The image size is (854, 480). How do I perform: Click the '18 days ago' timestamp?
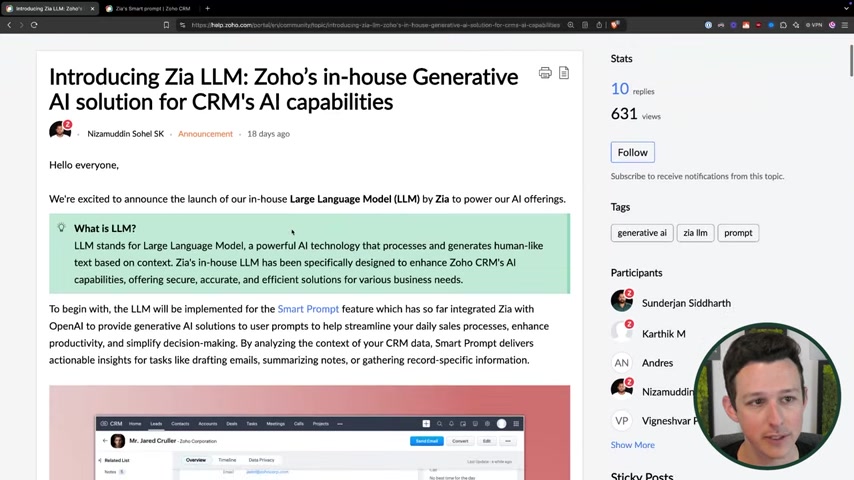pyautogui.click(x=269, y=133)
